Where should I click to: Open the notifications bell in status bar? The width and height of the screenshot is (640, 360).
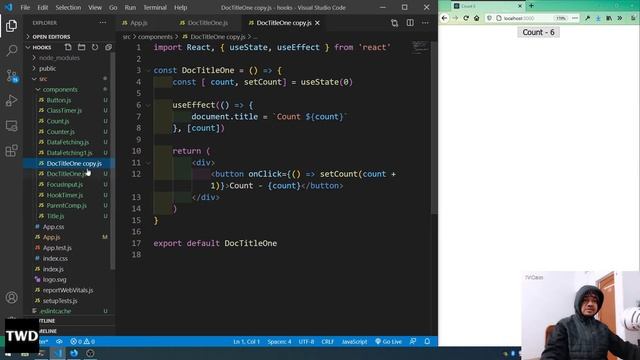point(427,341)
